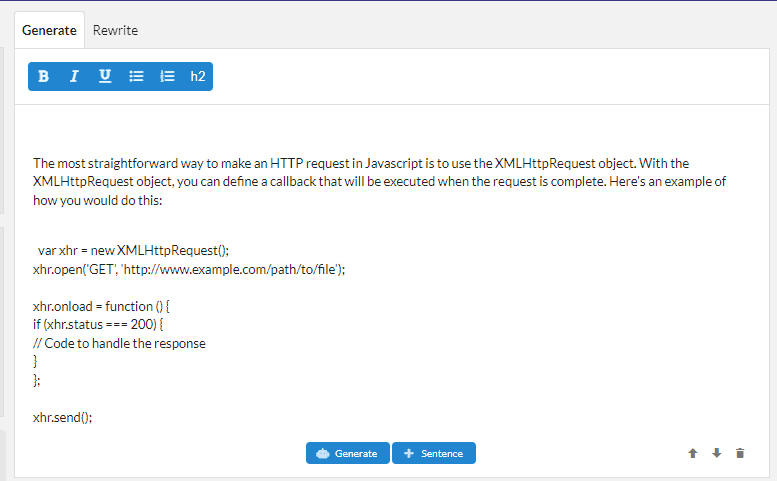Viewport: 777px width, 481px height.
Task: Move the block up with the arrow
Action: click(693, 453)
